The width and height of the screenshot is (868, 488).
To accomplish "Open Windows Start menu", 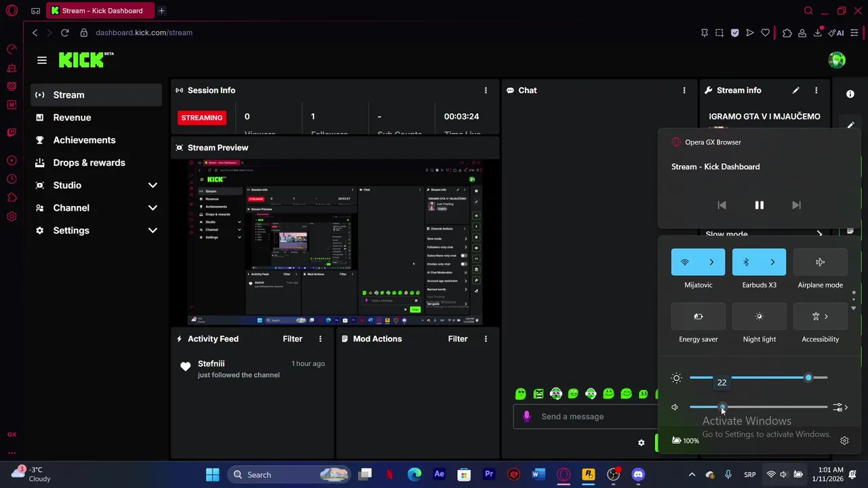I will [212, 474].
